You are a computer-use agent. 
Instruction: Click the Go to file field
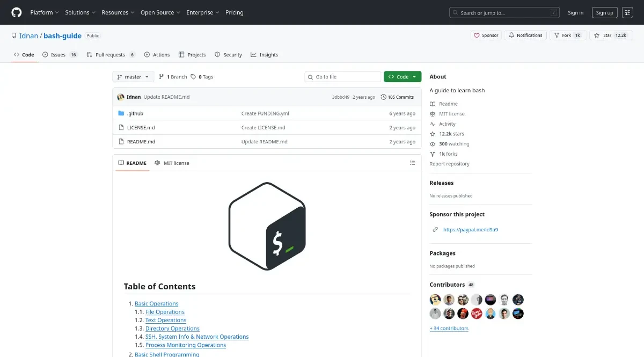343,77
